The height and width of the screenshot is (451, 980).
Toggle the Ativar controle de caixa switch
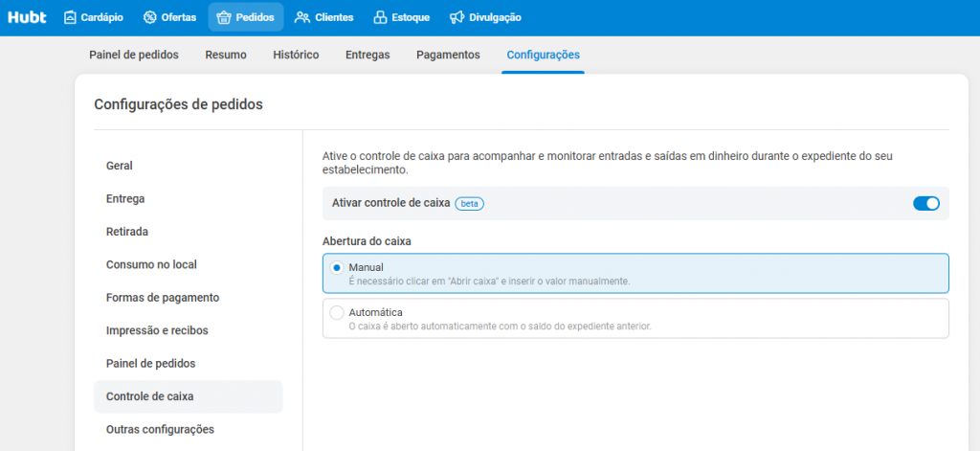pyautogui.click(x=925, y=203)
